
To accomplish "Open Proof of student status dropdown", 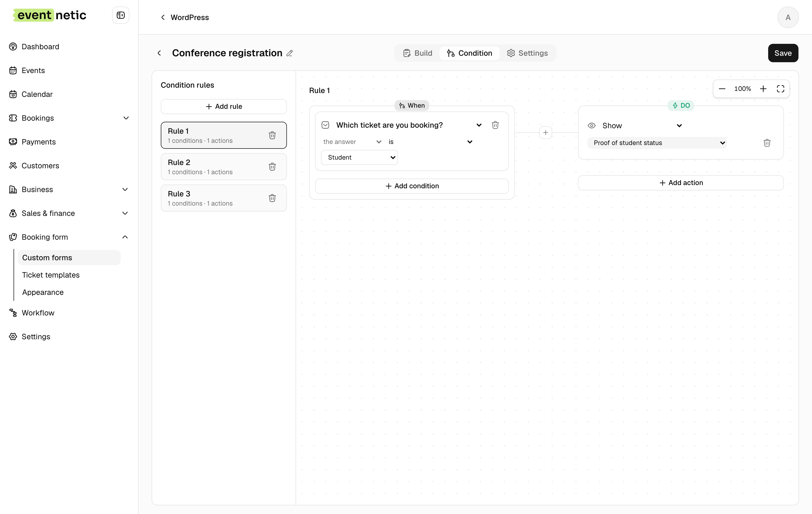I will pyautogui.click(x=657, y=143).
